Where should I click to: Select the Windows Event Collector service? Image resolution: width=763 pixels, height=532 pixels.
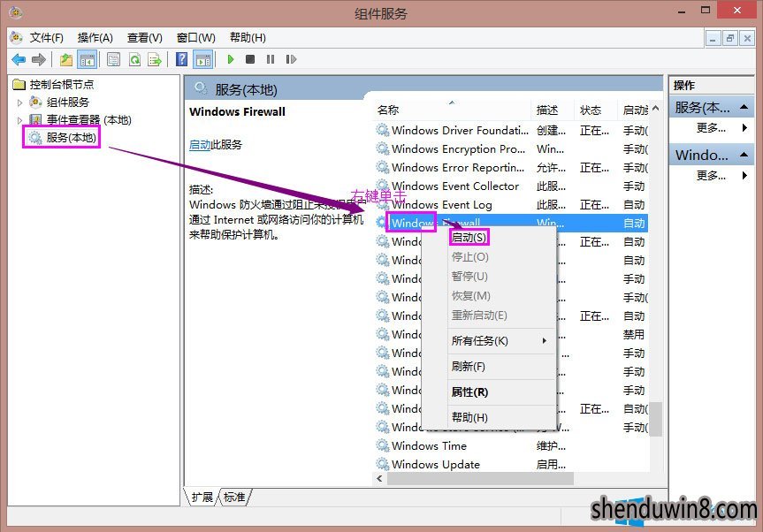point(511,186)
